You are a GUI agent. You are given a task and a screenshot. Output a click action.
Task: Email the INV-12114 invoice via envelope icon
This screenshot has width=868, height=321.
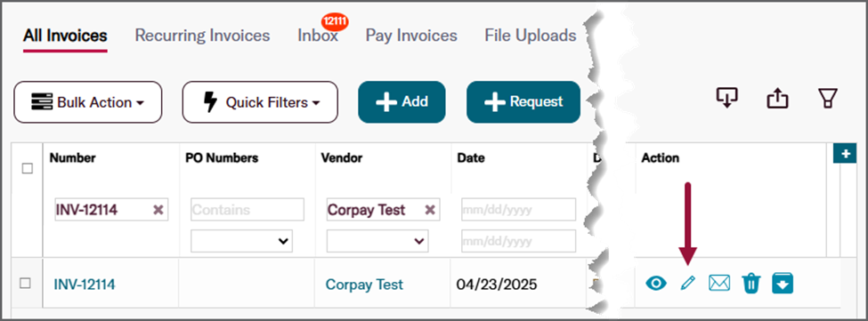click(719, 284)
